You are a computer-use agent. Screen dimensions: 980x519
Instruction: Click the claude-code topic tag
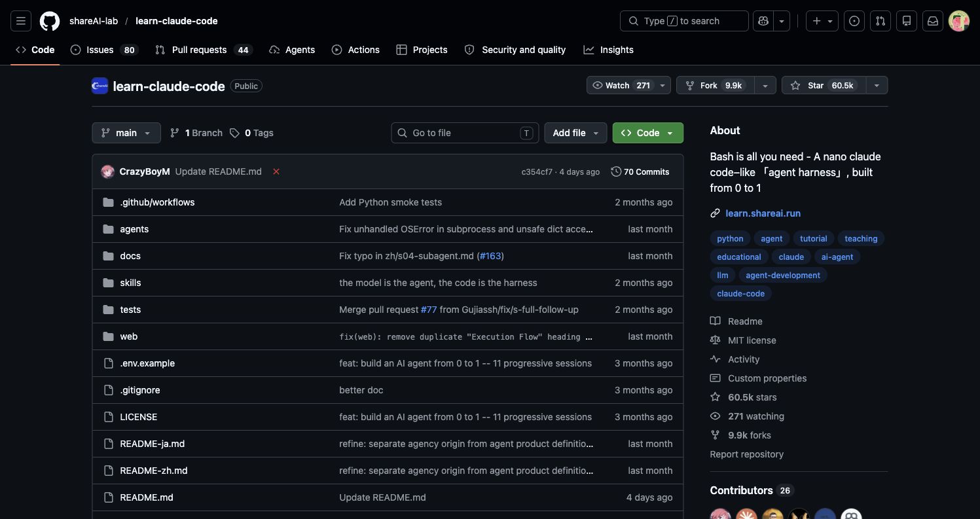741,294
